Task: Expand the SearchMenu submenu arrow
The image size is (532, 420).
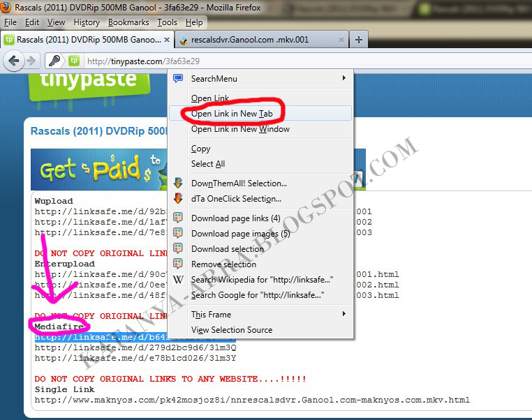Action: [x=343, y=78]
